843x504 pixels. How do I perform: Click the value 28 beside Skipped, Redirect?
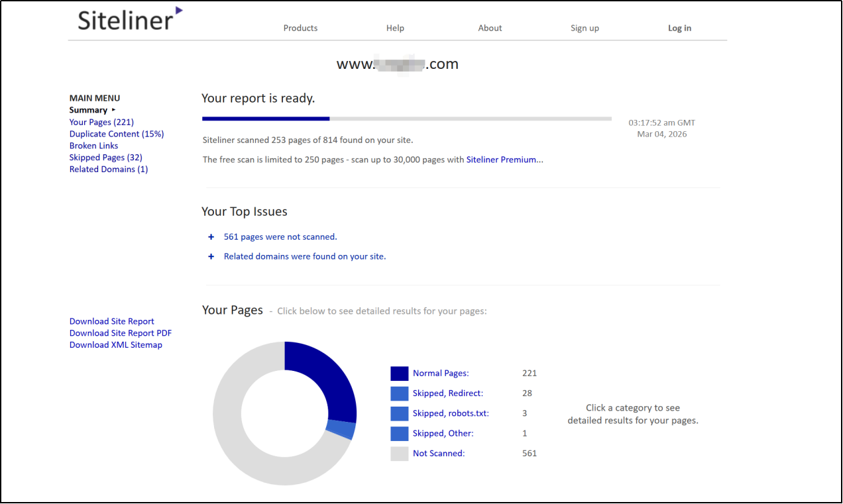pos(527,393)
